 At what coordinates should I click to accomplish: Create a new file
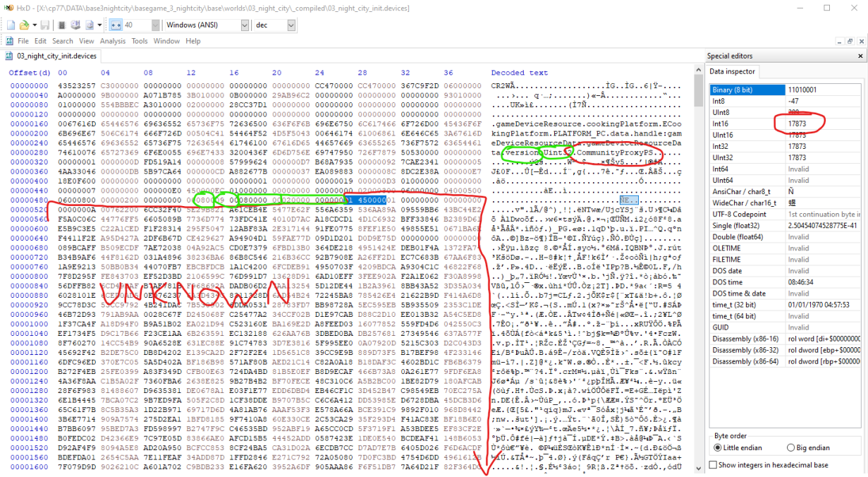pos(10,24)
